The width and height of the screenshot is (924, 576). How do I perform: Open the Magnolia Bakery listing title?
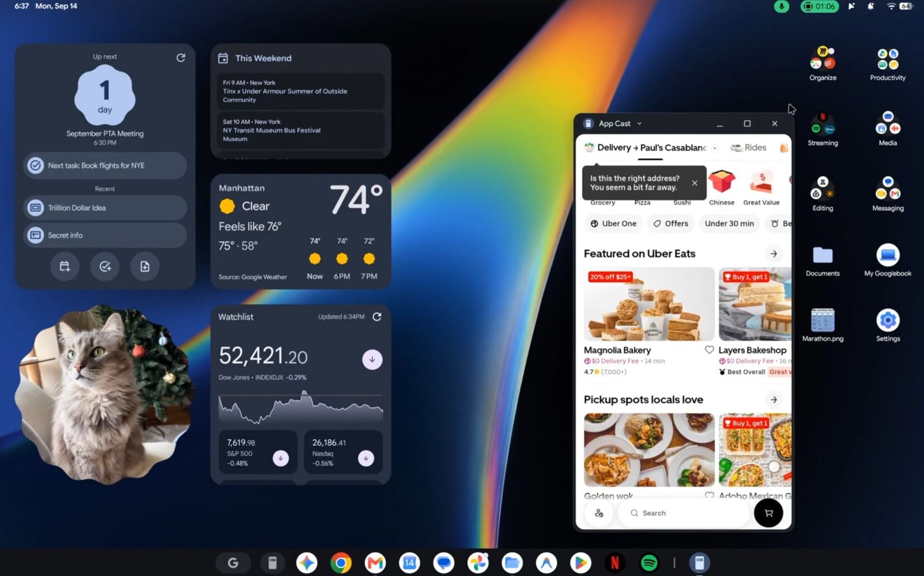617,350
